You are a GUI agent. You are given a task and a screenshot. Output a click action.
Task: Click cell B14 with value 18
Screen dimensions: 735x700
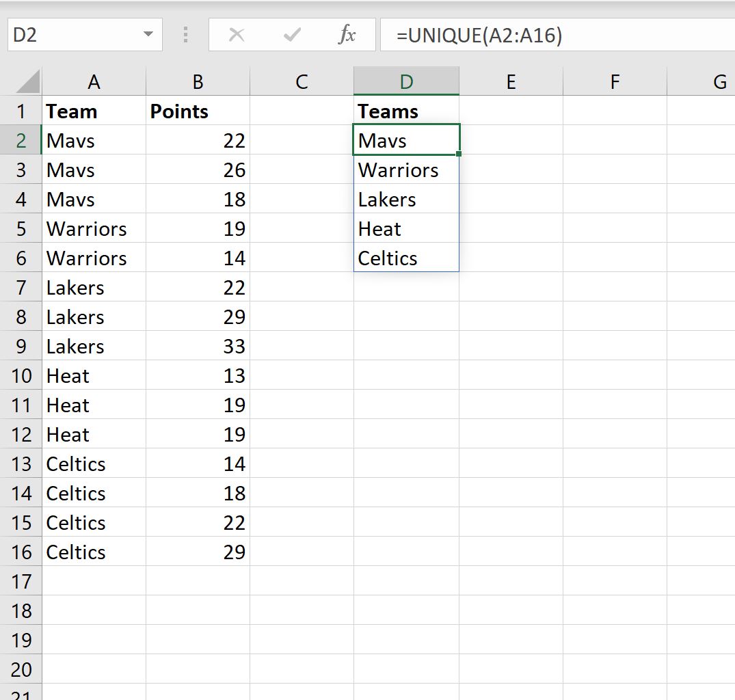198,494
